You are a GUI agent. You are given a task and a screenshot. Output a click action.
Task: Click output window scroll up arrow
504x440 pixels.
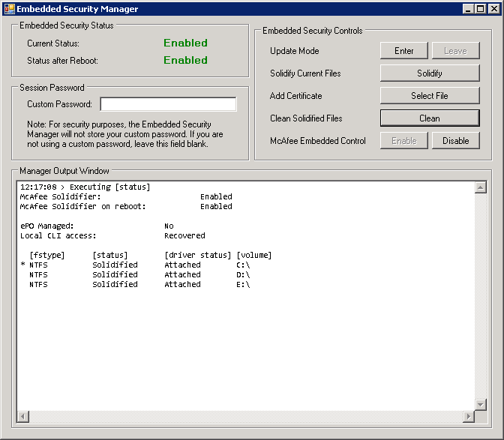(x=481, y=187)
